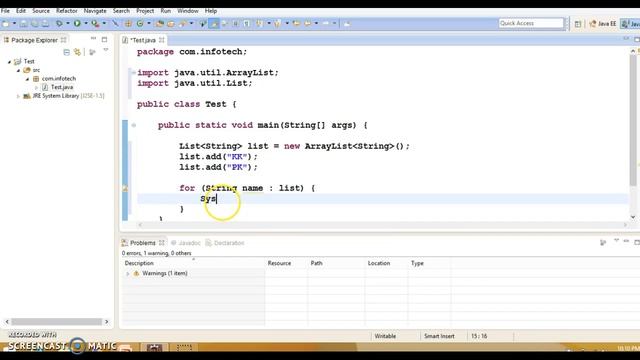The height and width of the screenshot is (360, 640).
Task: Maximize the Problems view panel
Action: (637, 242)
